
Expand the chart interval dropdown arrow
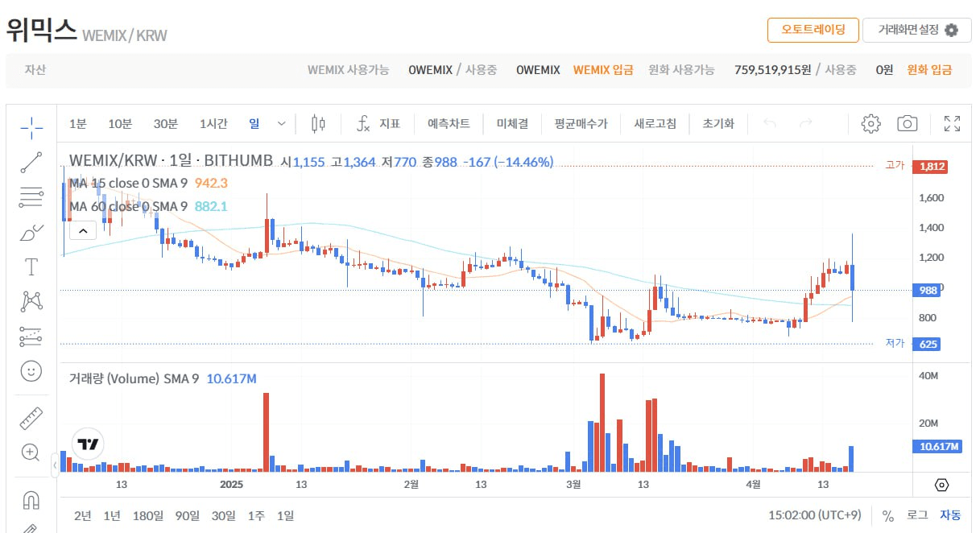click(281, 124)
